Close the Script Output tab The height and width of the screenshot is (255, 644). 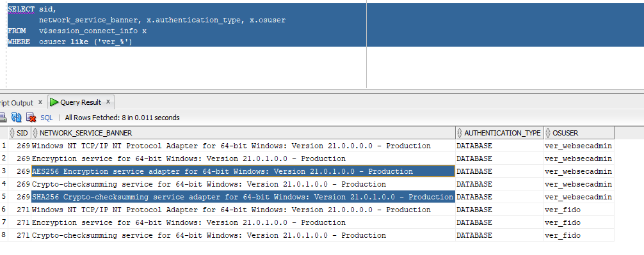40,102
